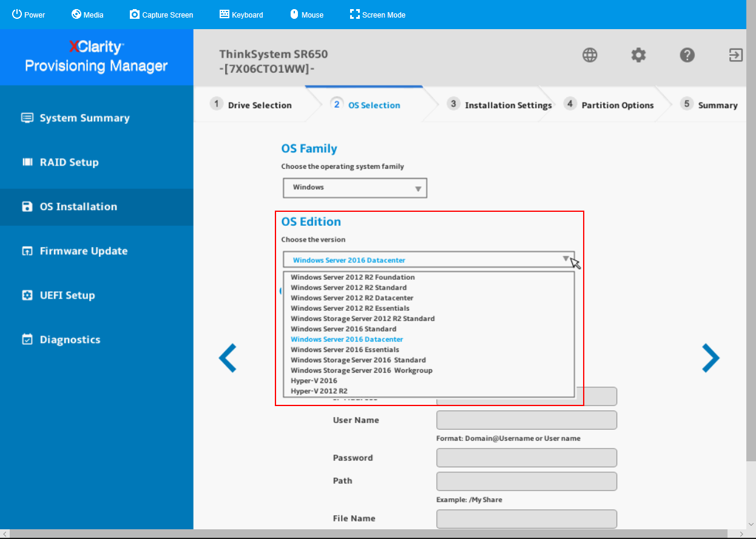
Task: Click the exit icon in header
Action: click(735, 55)
